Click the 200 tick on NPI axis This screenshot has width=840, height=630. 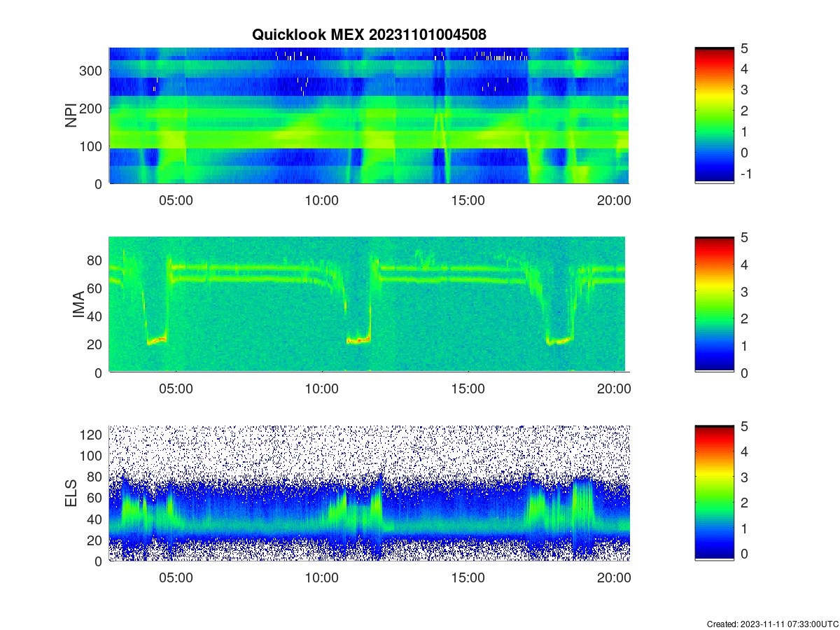point(92,108)
